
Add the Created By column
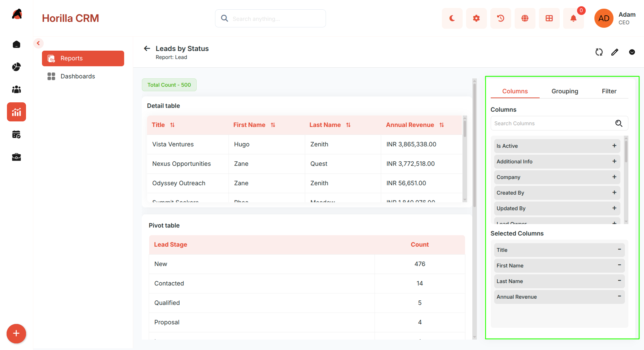[x=614, y=193]
